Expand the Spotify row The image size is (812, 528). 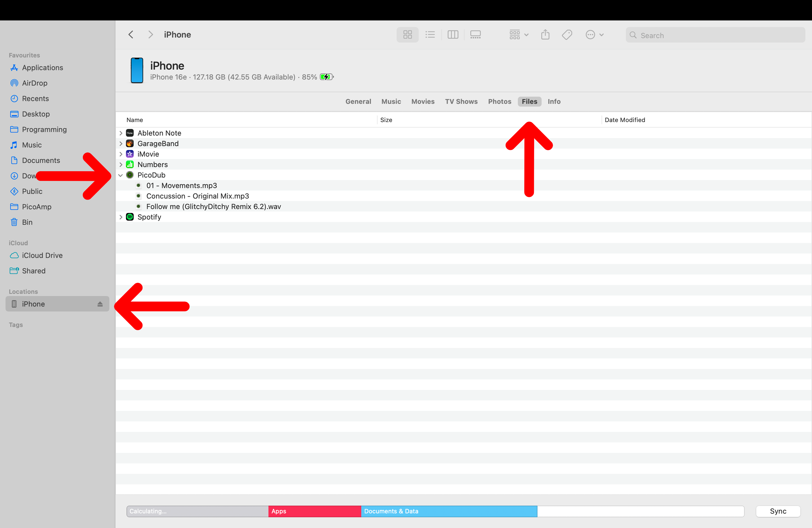121,217
